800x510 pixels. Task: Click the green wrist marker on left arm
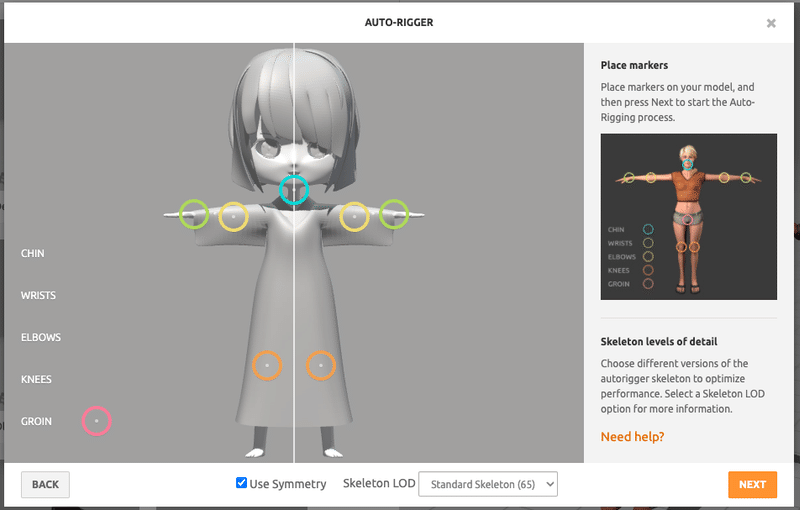click(x=194, y=214)
